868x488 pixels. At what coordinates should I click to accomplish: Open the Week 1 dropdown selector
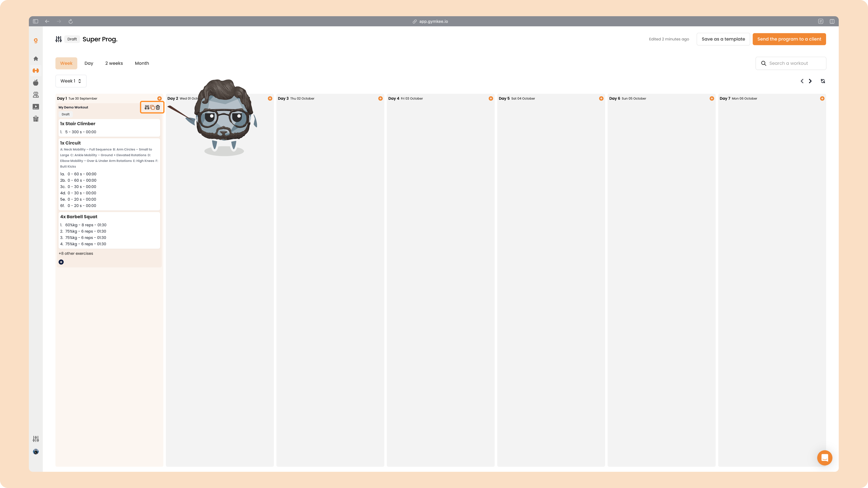(71, 81)
